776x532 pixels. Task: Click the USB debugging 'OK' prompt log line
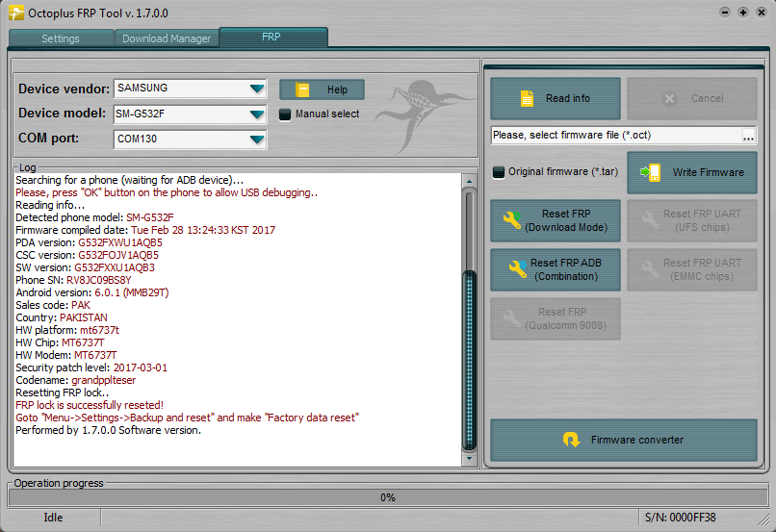click(167, 192)
